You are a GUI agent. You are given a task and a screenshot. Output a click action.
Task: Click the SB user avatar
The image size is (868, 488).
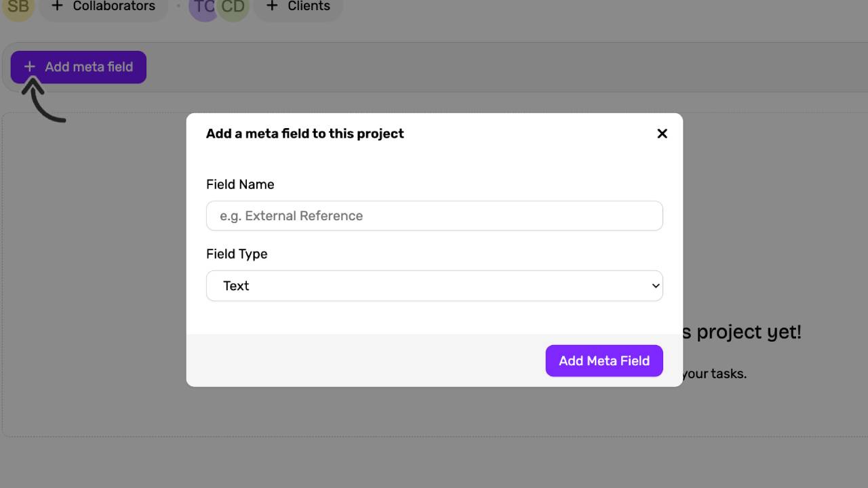(x=18, y=7)
